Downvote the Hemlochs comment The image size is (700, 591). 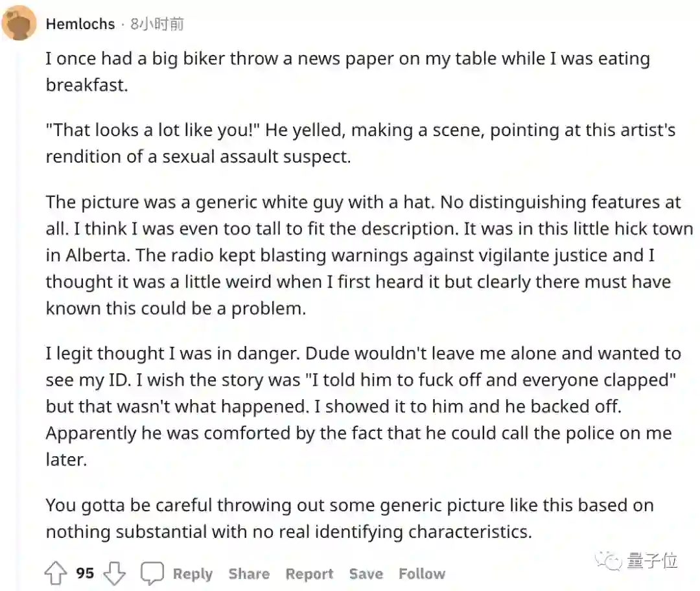coord(115,574)
